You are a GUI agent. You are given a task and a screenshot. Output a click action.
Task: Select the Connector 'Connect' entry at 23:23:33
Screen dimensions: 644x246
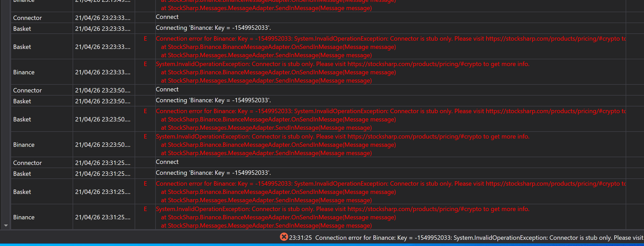click(x=167, y=17)
